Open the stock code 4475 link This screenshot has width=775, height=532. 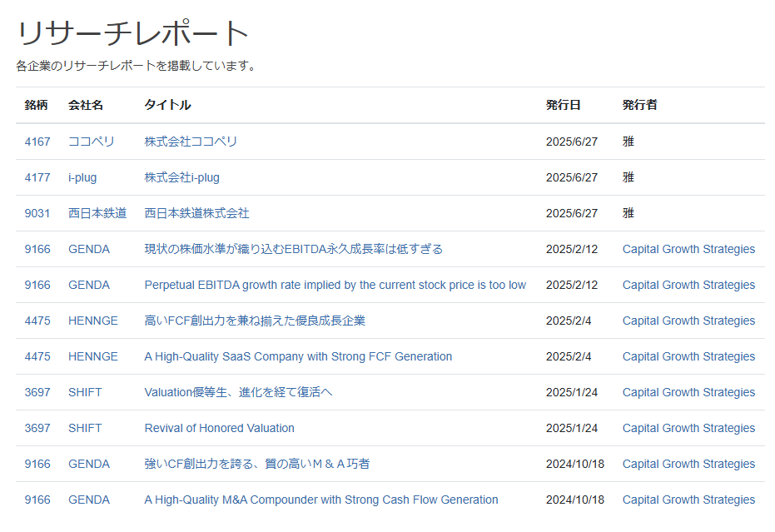pyautogui.click(x=34, y=321)
